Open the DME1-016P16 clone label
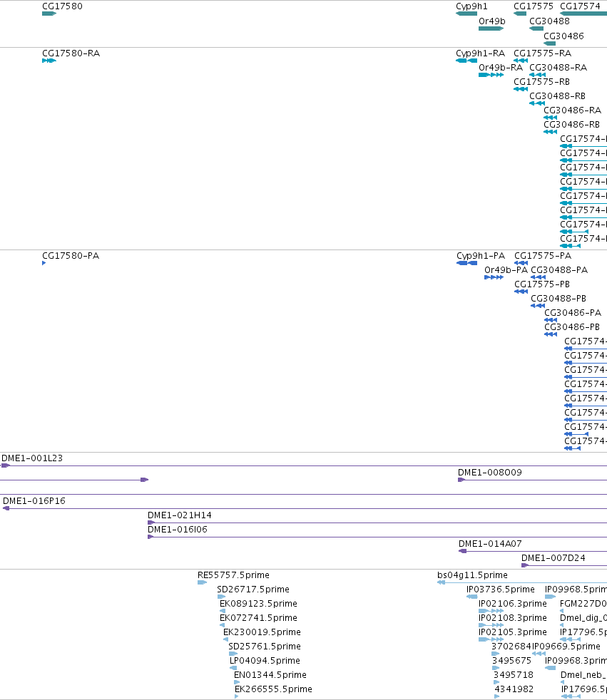 click(x=34, y=501)
